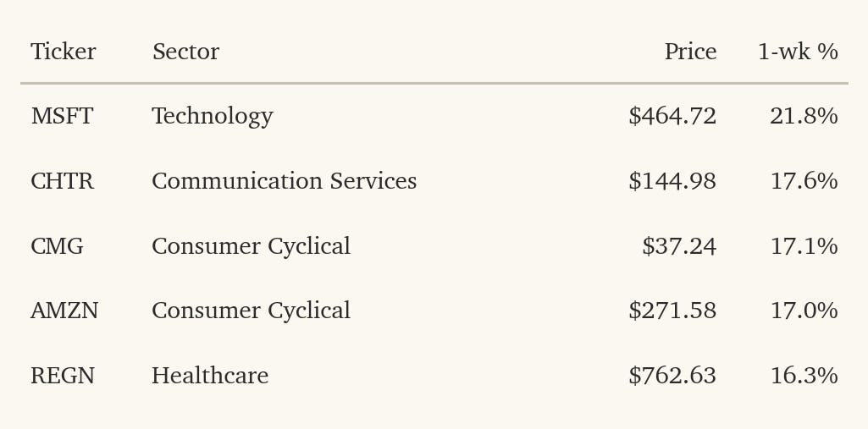Click the $464.72 price cell

point(672,116)
